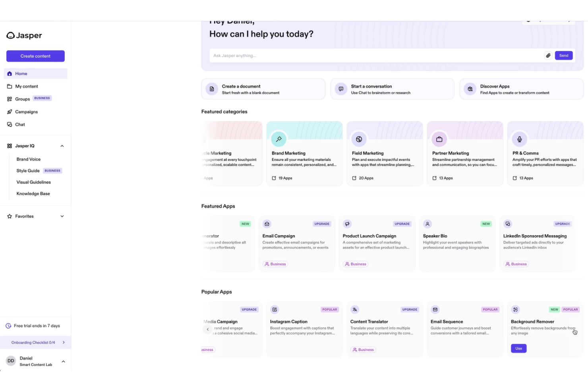The height and width of the screenshot is (392, 588).
Task: Collapse the Jasper IQ section chevron
Action: click(62, 146)
